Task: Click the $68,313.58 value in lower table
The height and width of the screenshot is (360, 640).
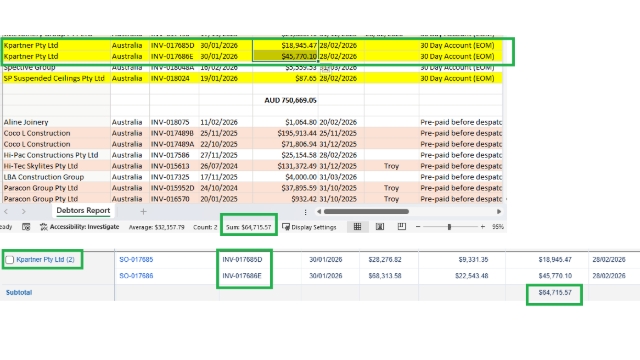Action: tap(385, 276)
